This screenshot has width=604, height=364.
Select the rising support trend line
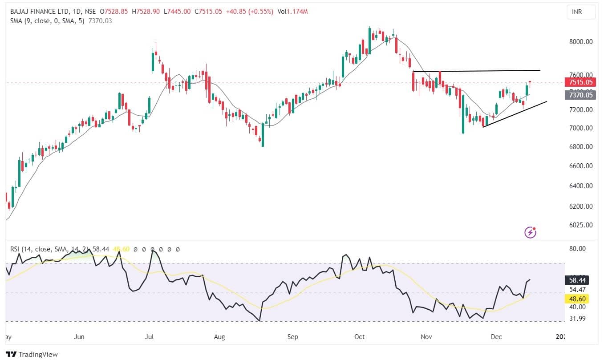click(515, 114)
